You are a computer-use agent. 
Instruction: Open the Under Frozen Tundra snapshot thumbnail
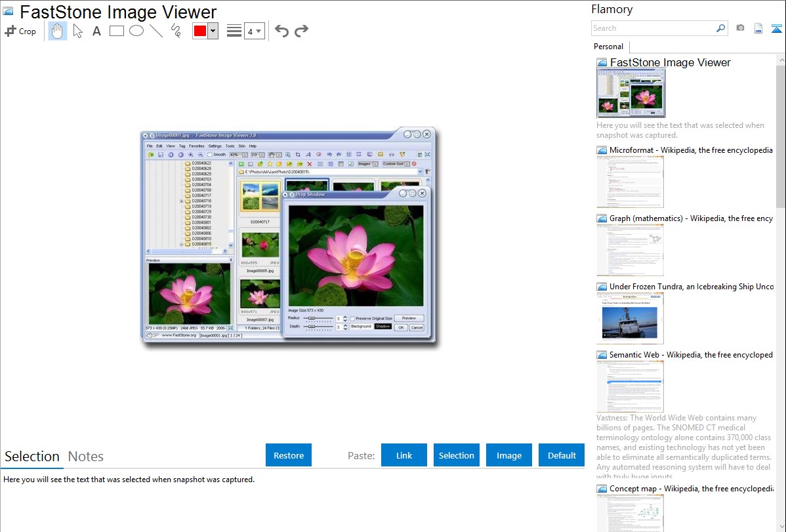pos(630,318)
